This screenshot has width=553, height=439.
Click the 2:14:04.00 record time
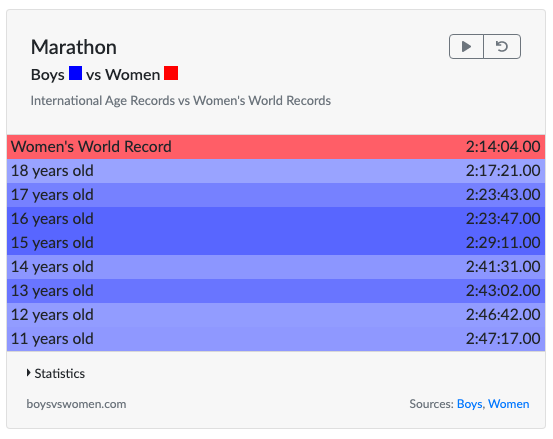click(503, 147)
